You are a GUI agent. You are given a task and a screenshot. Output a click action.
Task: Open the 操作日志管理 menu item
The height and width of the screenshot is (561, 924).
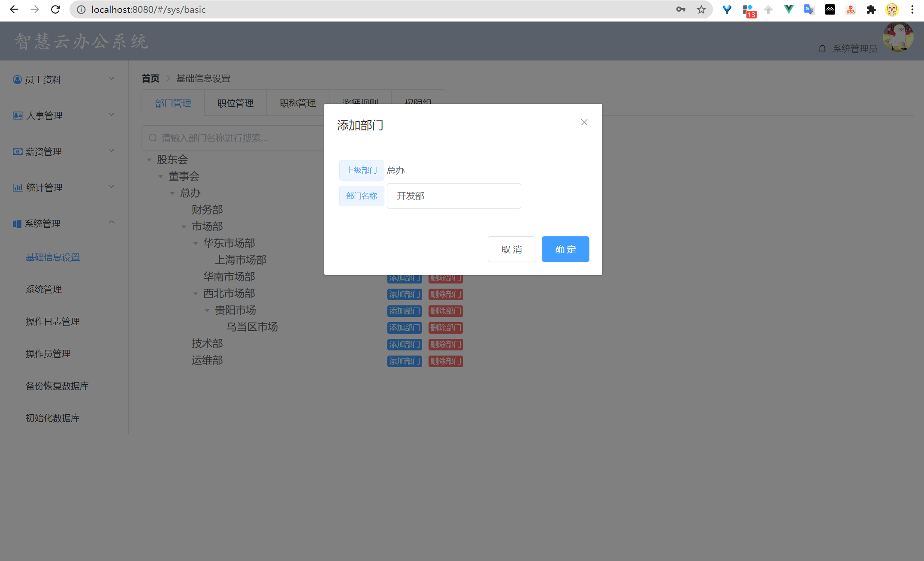coord(53,322)
